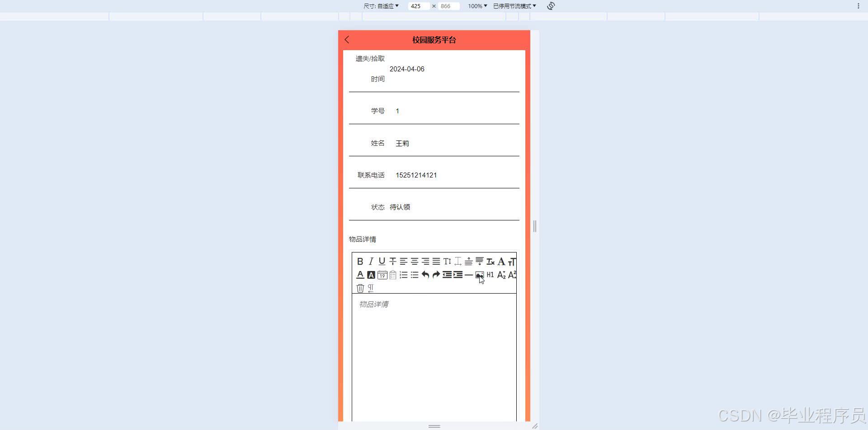This screenshot has height=430, width=868.
Task: Change font size with tT icon
Action: tap(512, 262)
